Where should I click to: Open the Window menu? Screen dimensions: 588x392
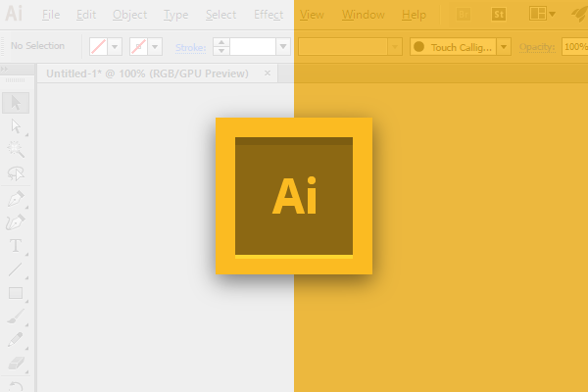pyautogui.click(x=363, y=15)
